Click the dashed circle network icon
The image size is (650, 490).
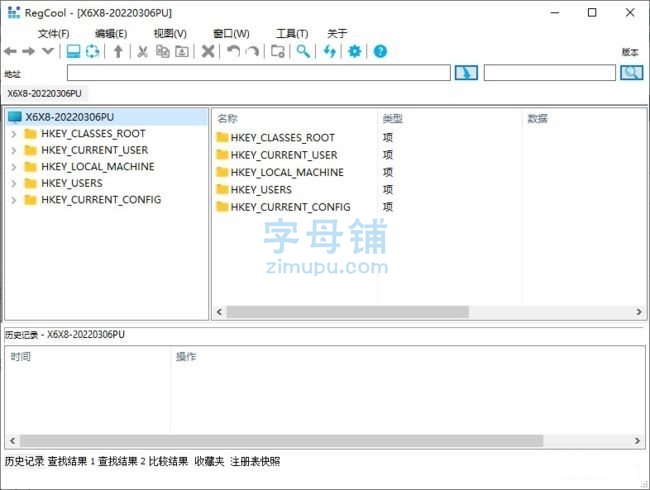tap(92, 51)
